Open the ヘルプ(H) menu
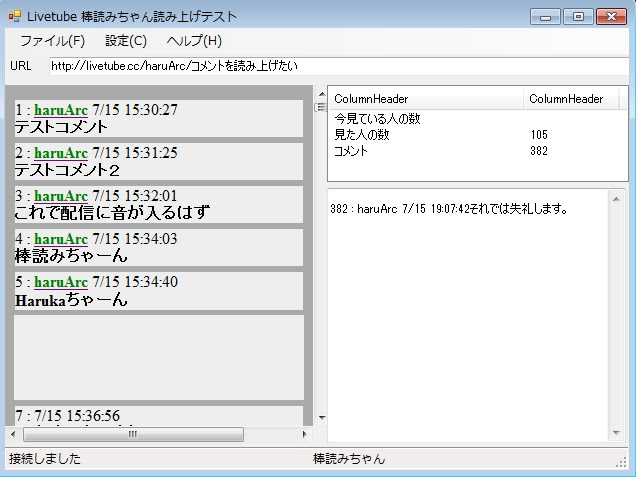 [x=194, y=41]
